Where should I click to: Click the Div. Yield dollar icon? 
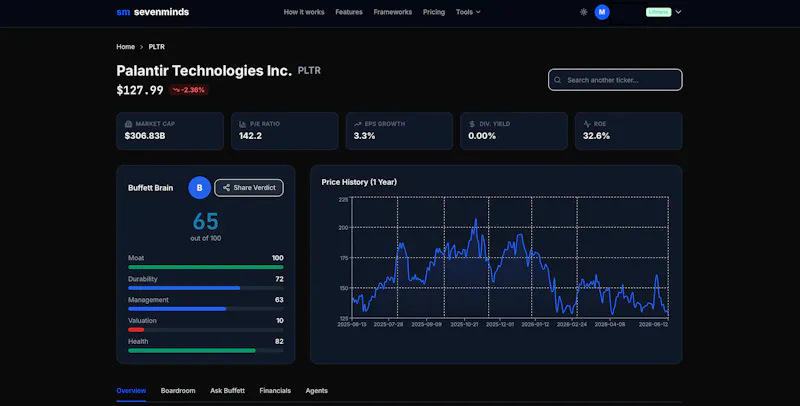[472, 124]
